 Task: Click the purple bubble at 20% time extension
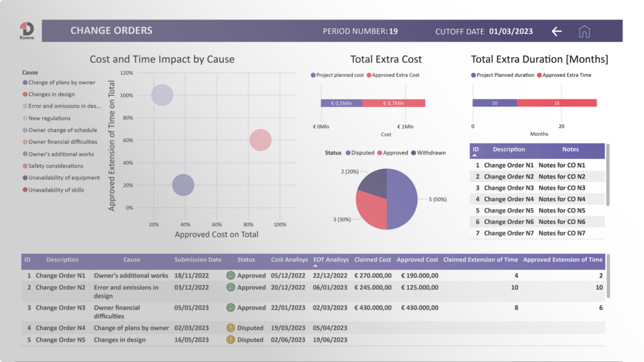pyautogui.click(x=183, y=185)
